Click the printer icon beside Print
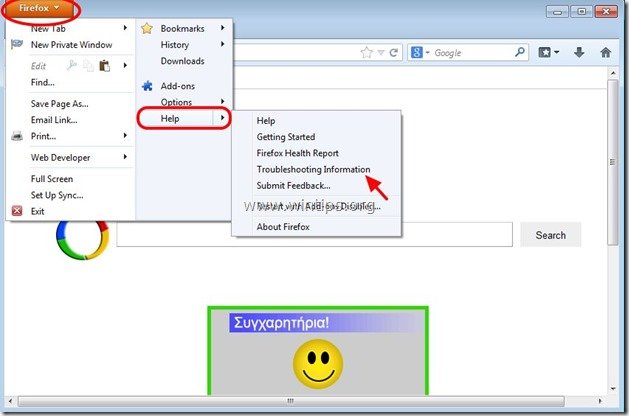 [17, 136]
